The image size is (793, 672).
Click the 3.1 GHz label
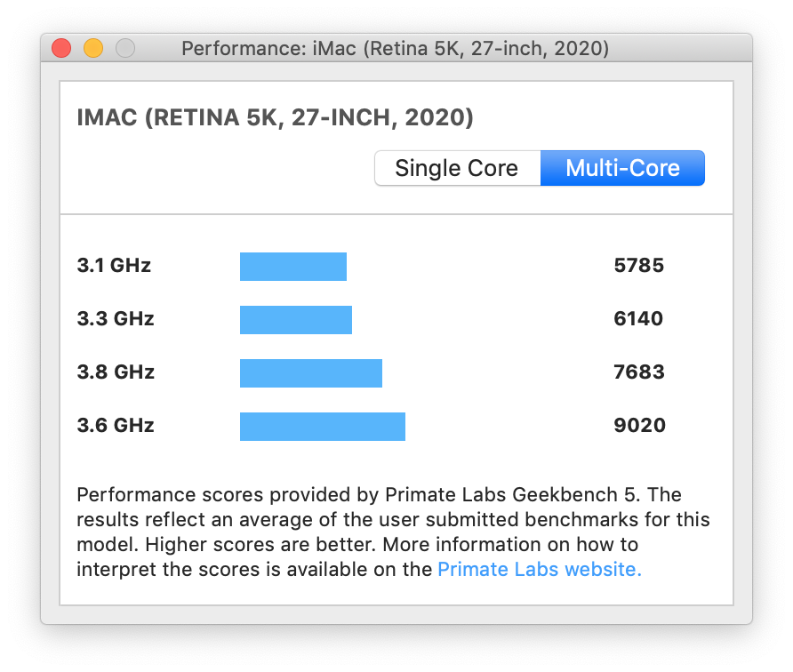point(114,266)
